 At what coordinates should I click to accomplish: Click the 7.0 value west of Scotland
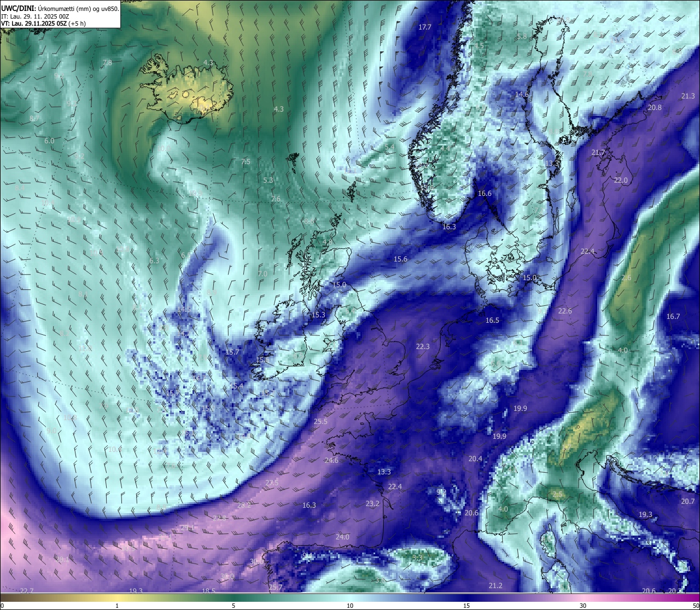262,274
